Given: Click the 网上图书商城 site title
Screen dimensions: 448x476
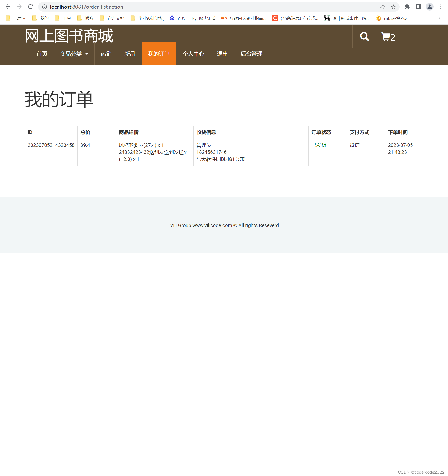Looking at the screenshot, I should (69, 36).
